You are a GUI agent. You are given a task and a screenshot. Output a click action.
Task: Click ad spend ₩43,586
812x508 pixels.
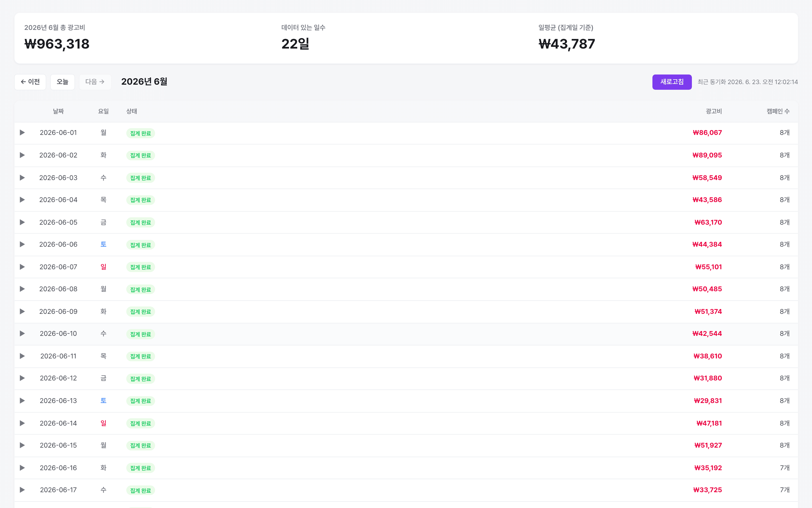pyautogui.click(x=707, y=200)
